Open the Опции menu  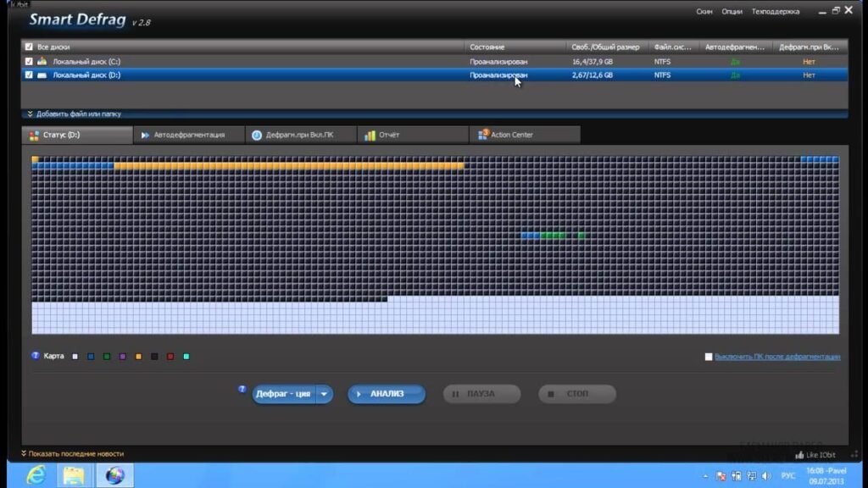(x=732, y=12)
